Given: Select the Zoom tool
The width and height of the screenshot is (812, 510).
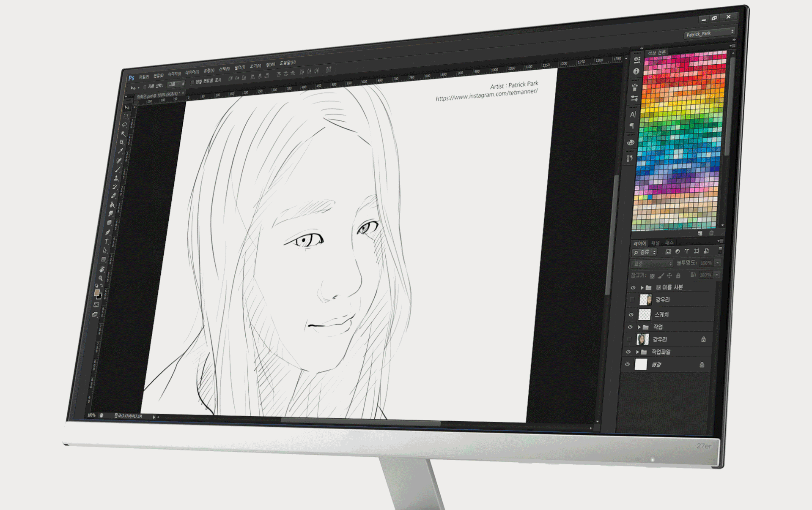Looking at the screenshot, I should [x=101, y=278].
